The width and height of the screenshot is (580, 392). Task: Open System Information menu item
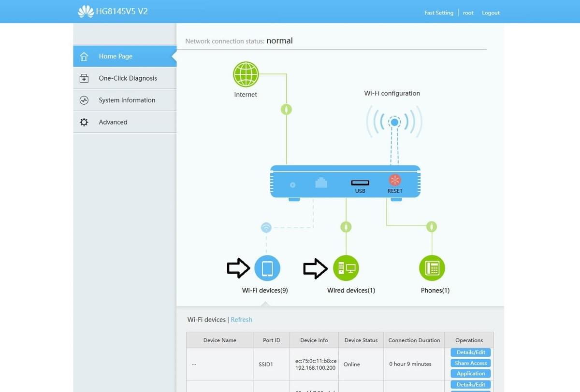[125, 100]
